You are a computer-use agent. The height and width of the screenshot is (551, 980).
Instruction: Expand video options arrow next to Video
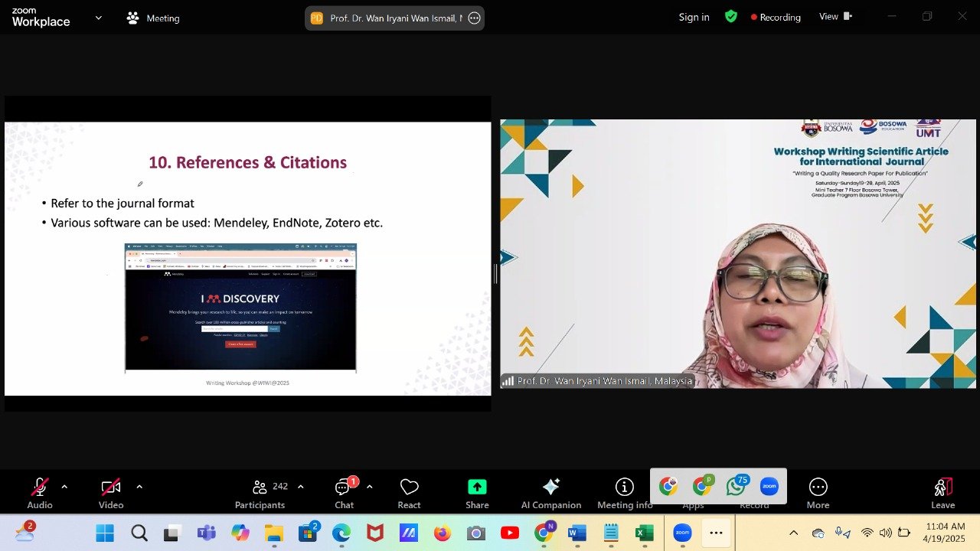point(139,487)
